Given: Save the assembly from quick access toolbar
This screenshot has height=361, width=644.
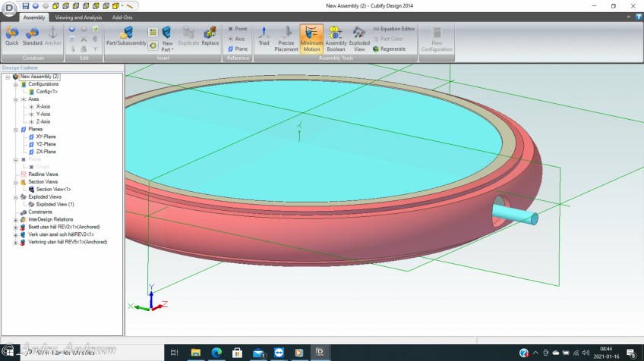Looking at the screenshot, I should [x=26, y=5].
